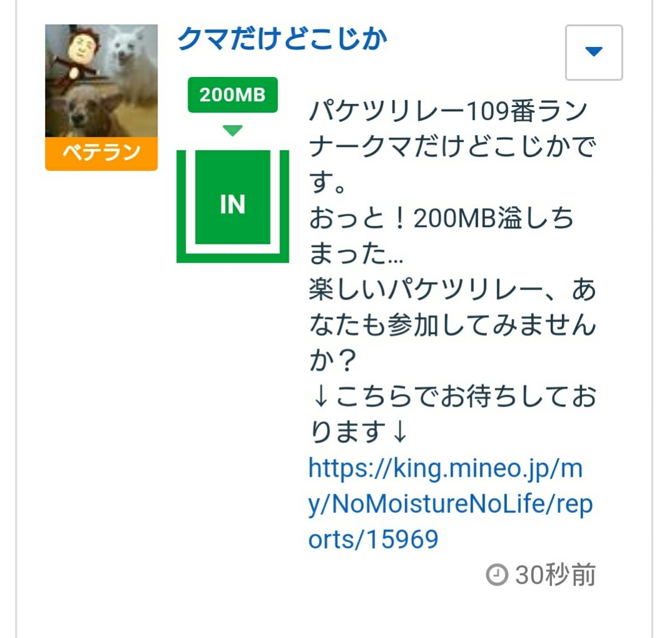Open the post options dropdown arrow button
Image resolution: width=672 pixels, height=638 pixels.
pyautogui.click(x=594, y=53)
